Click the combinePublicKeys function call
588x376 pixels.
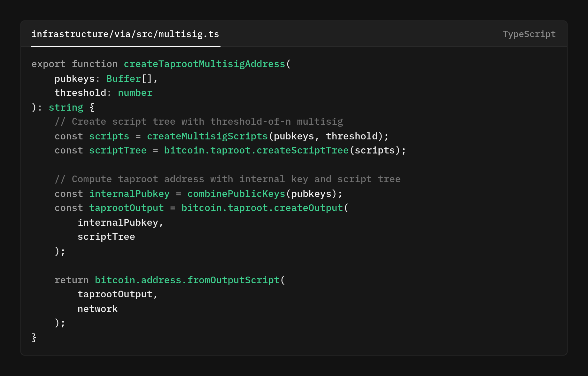tap(236, 194)
